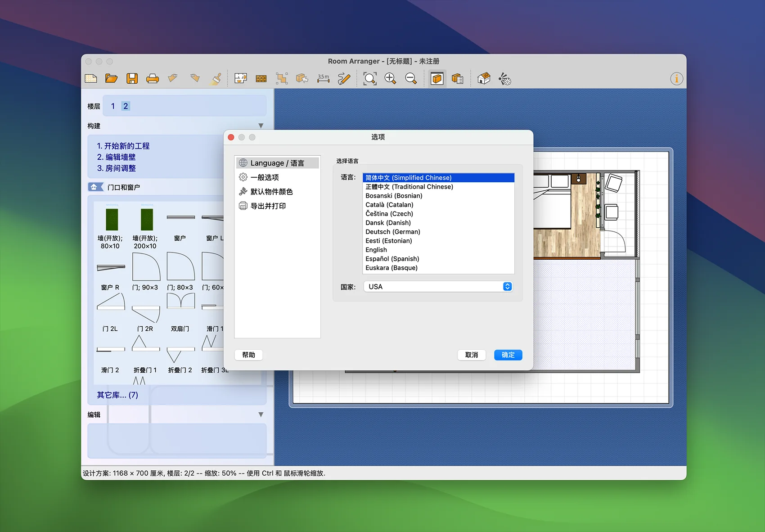The width and height of the screenshot is (765, 532).
Task: Pick the 门; 90×3 door item
Action: point(145,272)
